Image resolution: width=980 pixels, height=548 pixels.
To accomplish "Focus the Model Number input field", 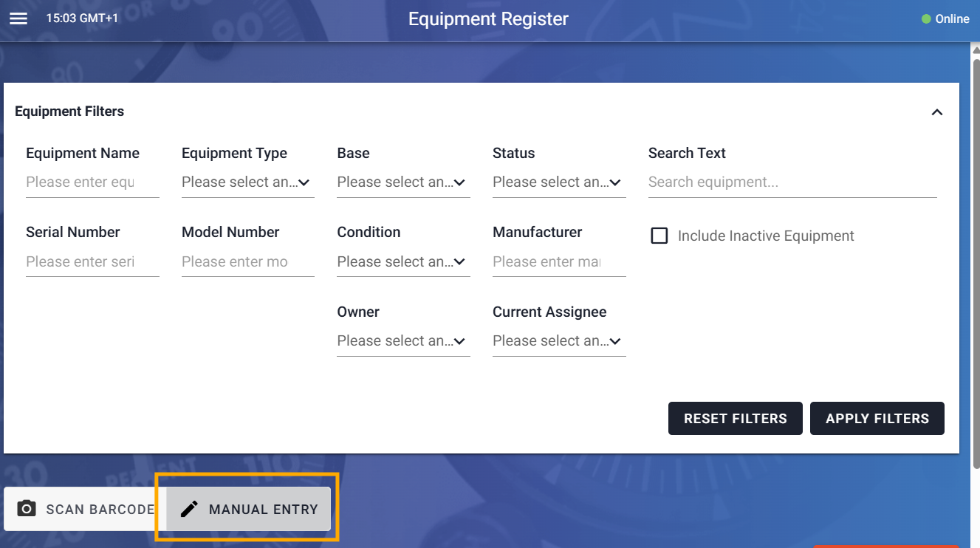I will pos(247,261).
